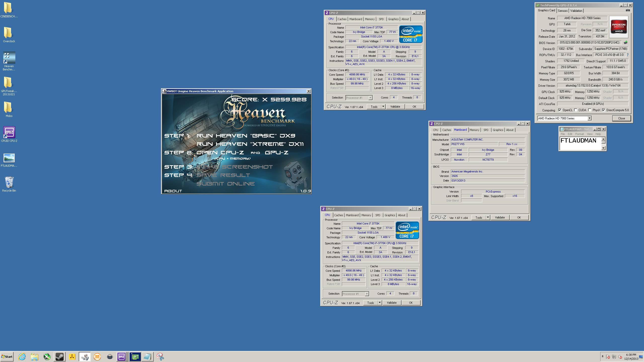Toggle the CUDA checkbox in GPU-Z
644x362 pixels.
coord(576,110)
